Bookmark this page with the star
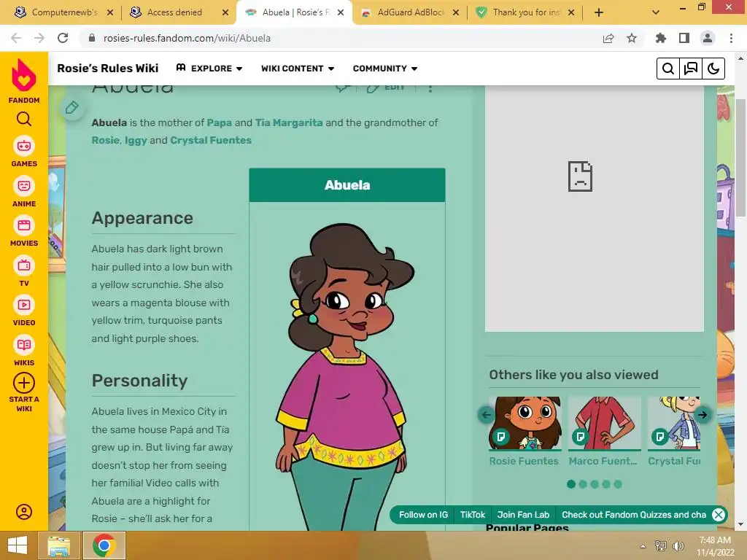The image size is (747, 560). pyautogui.click(x=632, y=38)
